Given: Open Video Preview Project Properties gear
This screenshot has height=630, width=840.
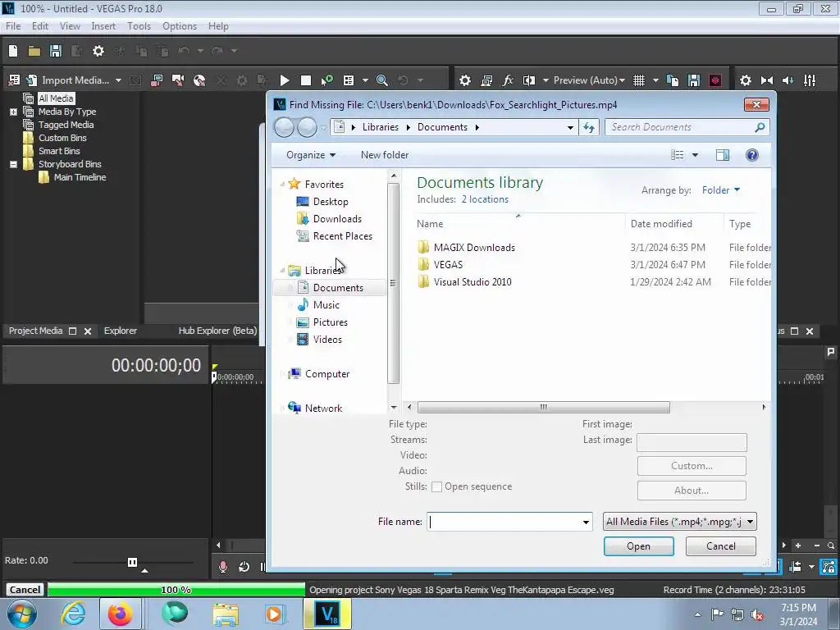Looking at the screenshot, I should (465, 80).
